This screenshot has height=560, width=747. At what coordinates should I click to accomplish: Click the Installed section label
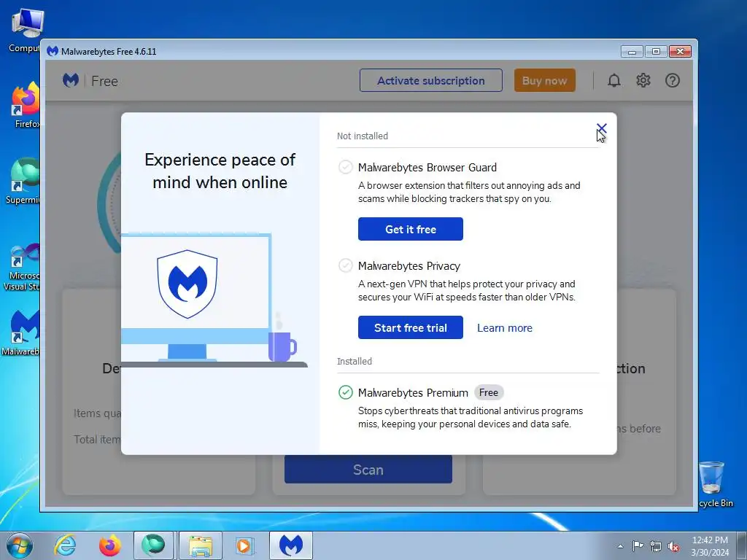[354, 362]
